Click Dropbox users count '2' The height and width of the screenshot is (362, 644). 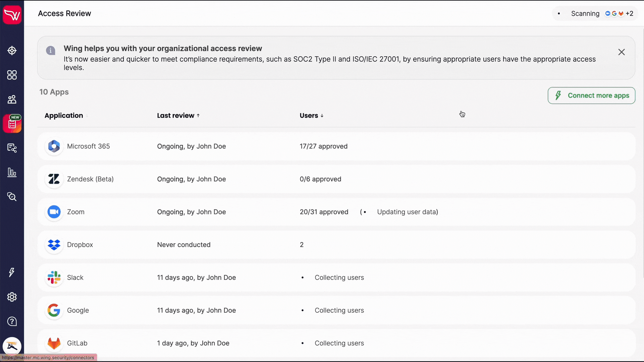coord(302,245)
